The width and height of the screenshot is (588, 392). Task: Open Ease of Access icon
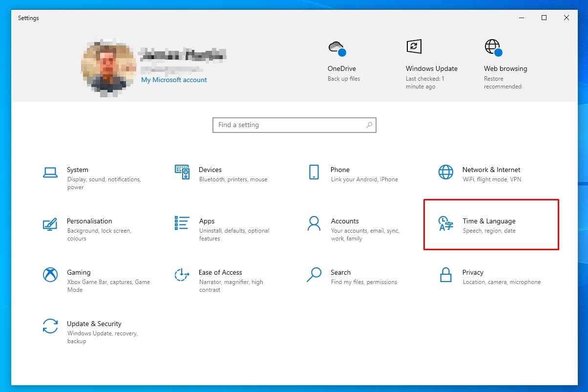click(182, 275)
